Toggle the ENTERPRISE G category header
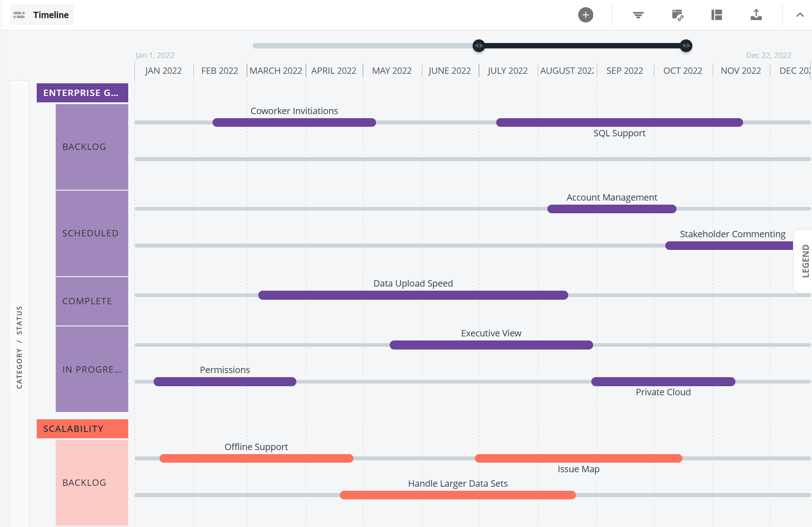This screenshot has height=527, width=812. (x=82, y=93)
